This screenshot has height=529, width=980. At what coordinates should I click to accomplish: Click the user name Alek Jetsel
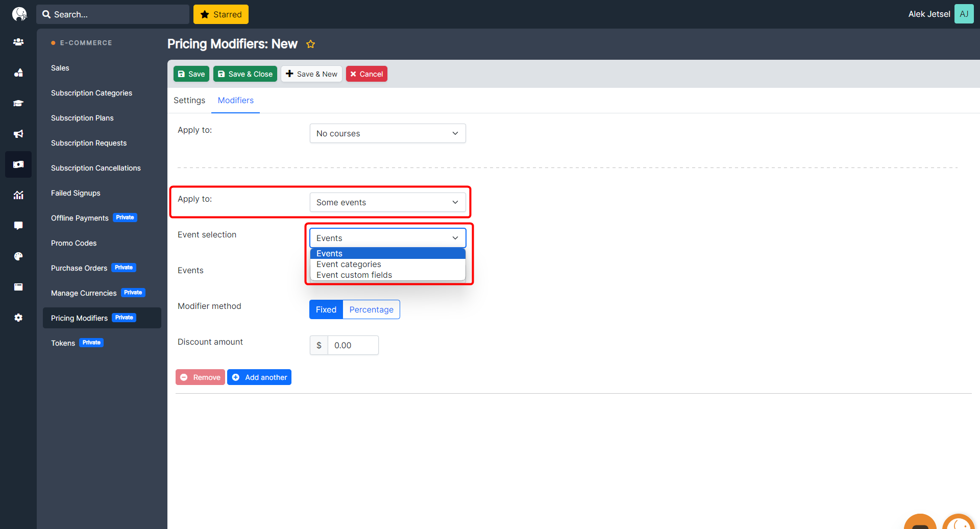[x=929, y=14]
